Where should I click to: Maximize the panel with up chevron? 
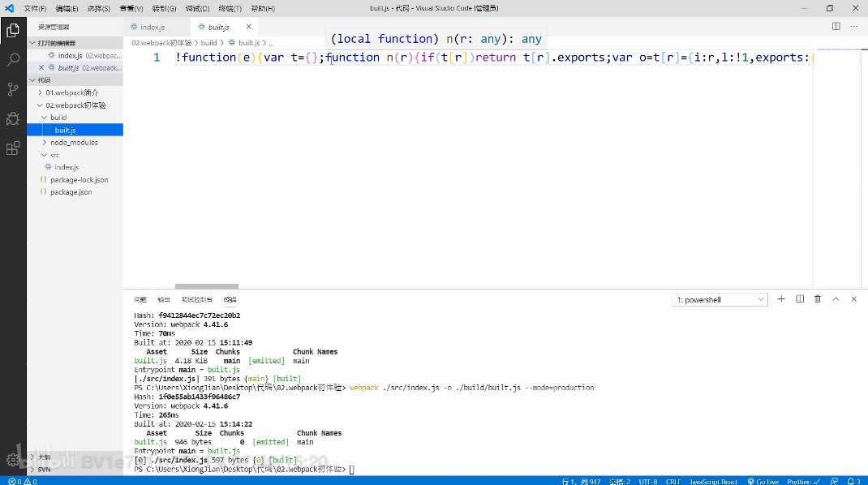click(x=836, y=299)
